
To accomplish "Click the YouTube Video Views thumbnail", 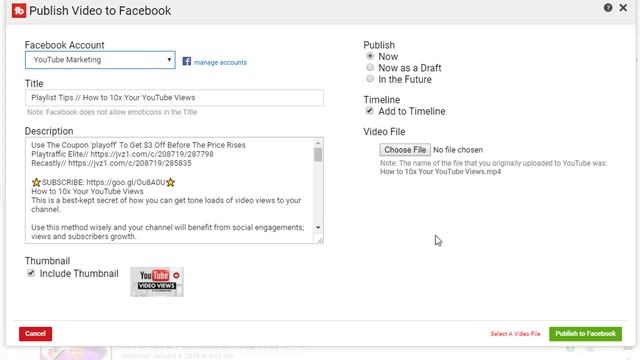I will tap(157, 282).
